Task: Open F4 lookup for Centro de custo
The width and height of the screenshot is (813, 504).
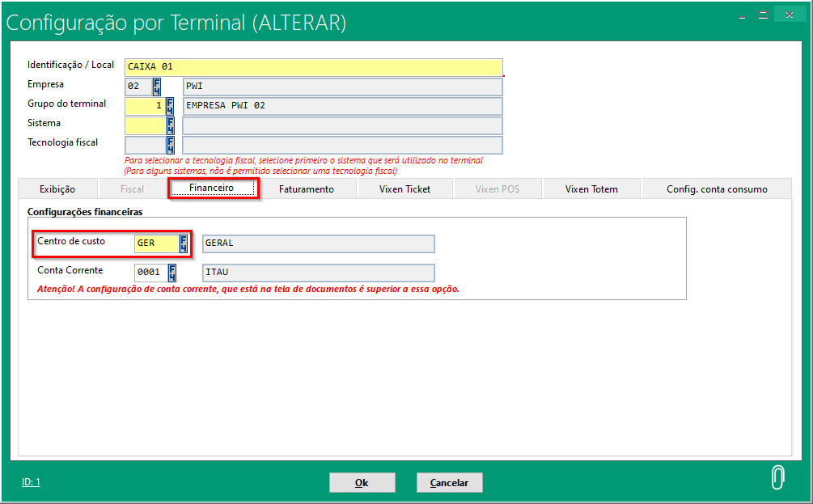Action: [x=184, y=244]
